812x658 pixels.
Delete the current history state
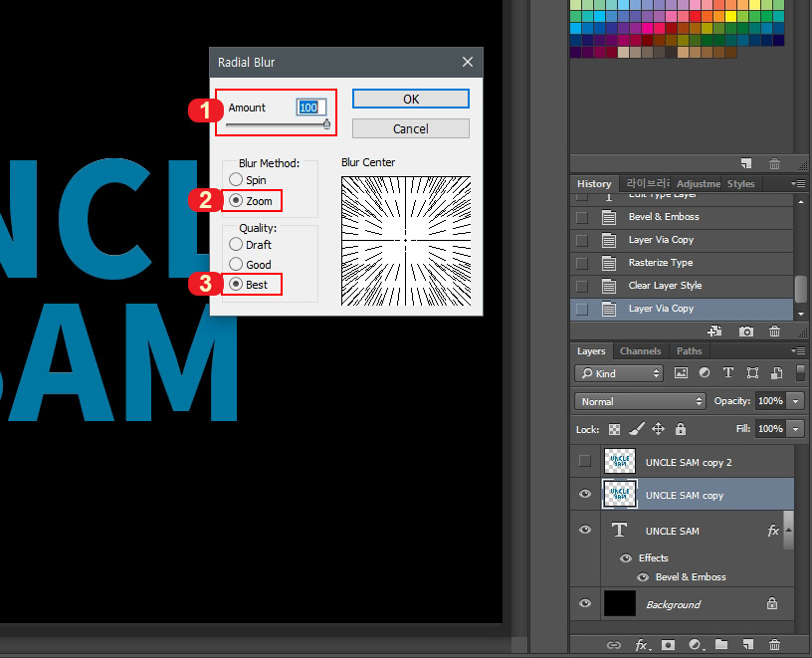pyautogui.click(x=774, y=331)
